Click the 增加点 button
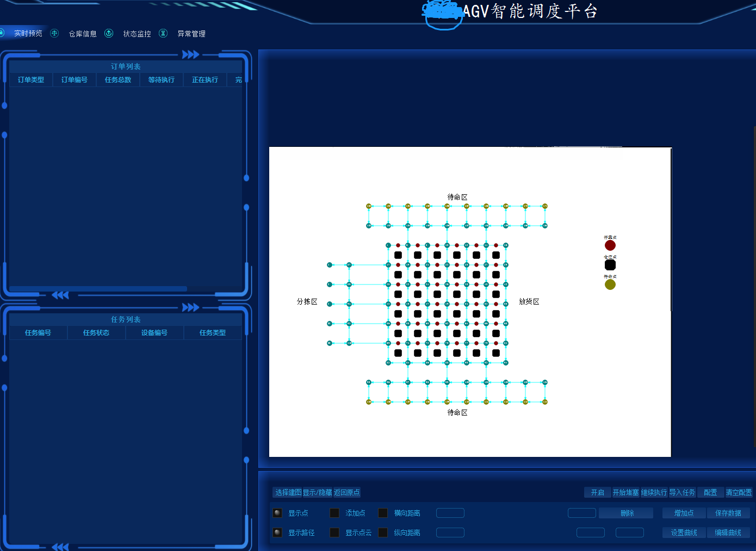 coord(684,513)
